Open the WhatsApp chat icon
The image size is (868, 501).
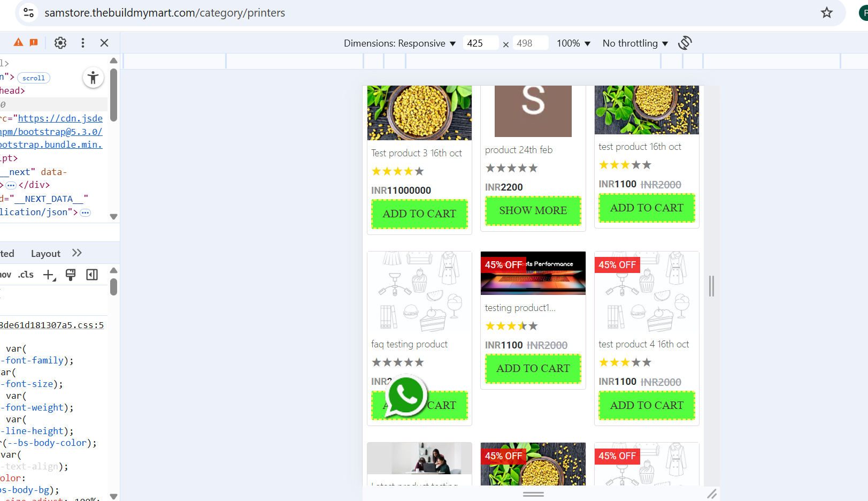405,396
